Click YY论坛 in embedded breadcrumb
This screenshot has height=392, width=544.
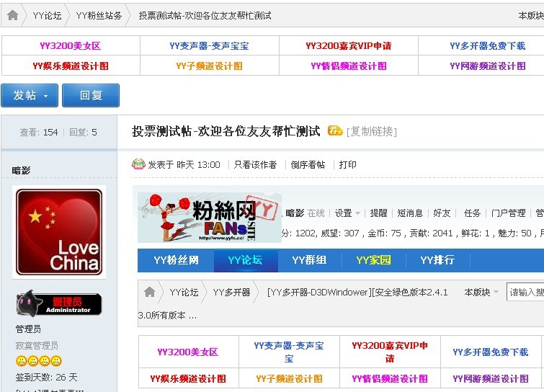184,292
